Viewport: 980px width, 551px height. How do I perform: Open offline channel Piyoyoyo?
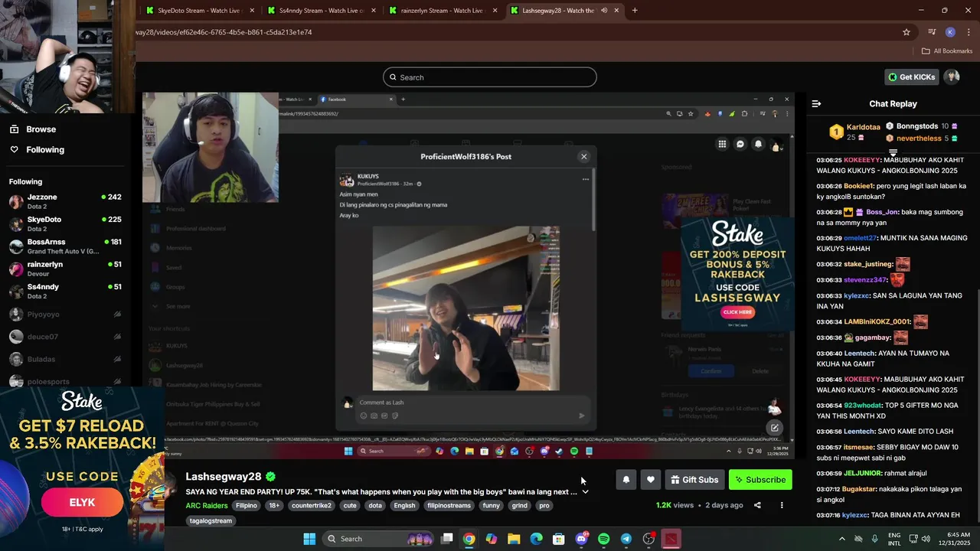coord(65,315)
